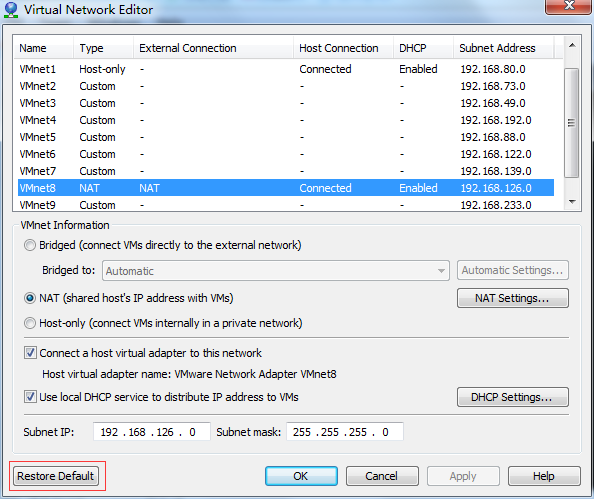Viewport: 594px width, 499px height.
Task: Select the Bridged radio button
Action: [x=30, y=246]
